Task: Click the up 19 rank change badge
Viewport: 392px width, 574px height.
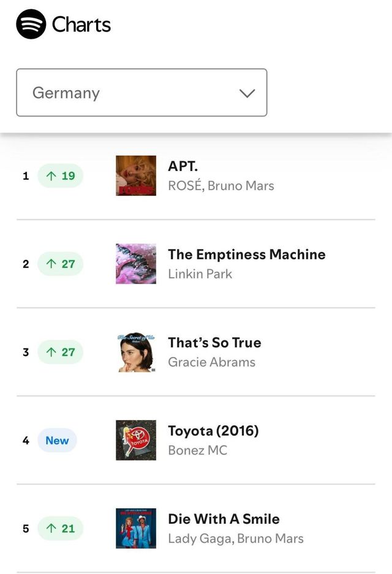Action: (x=60, y=176)
